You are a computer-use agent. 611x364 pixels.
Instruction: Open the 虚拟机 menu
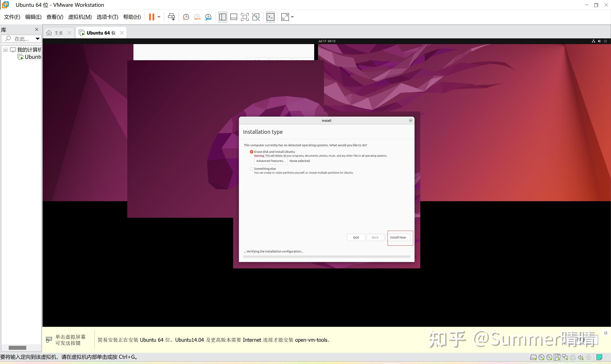pos(80,17)
